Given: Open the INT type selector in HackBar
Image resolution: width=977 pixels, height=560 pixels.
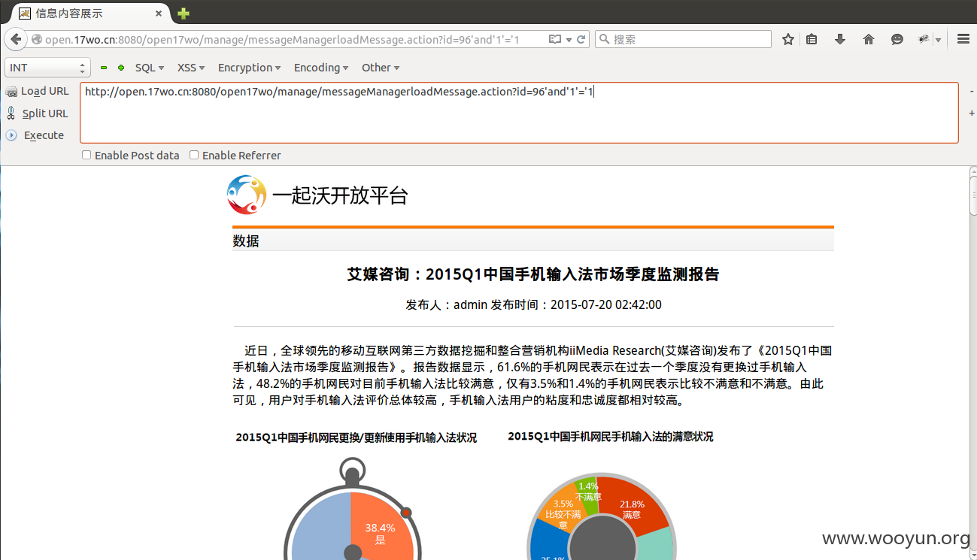Looking at the screenshot, I should tap(47, 68).
